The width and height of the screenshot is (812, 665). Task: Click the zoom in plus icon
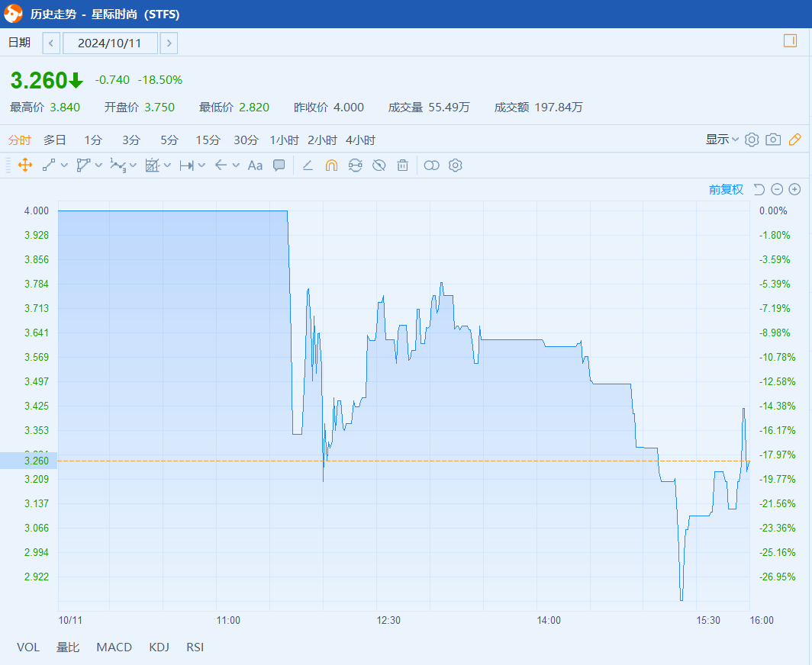point(794,190)
